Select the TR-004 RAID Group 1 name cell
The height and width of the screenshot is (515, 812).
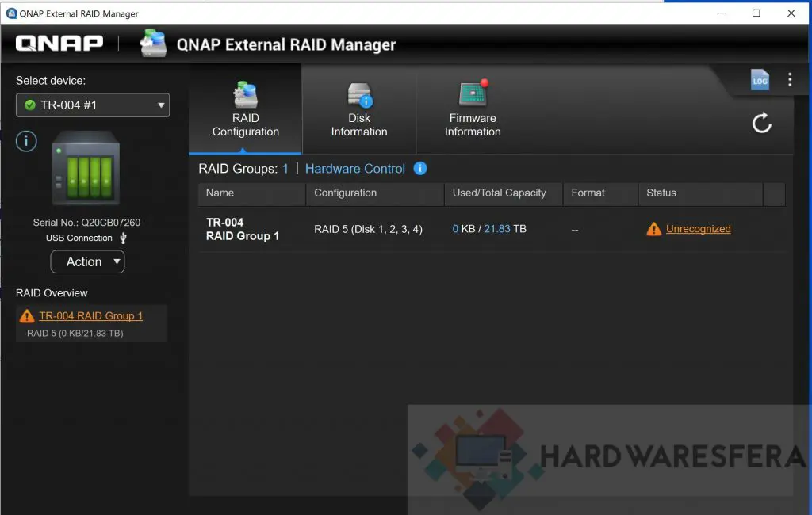[243, 229]
